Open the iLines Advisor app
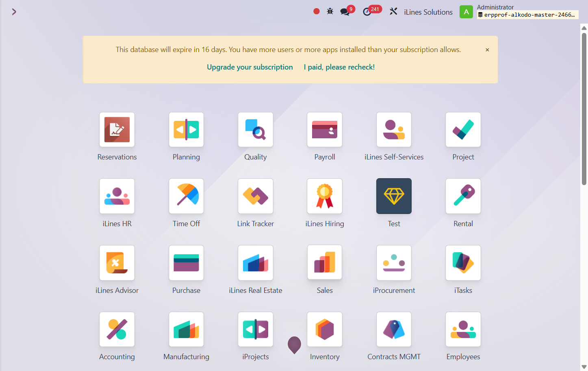 click(x=117, y=263)
